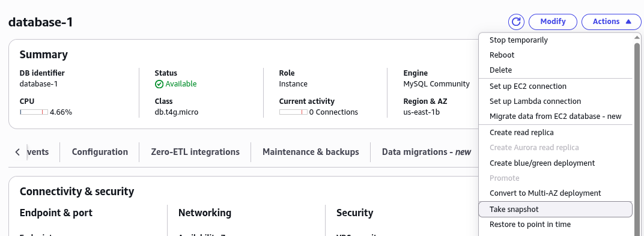This screenshot has height=236, width=644.
Task: Click database-1 under DB identifier
Action: tap(38, 84)
